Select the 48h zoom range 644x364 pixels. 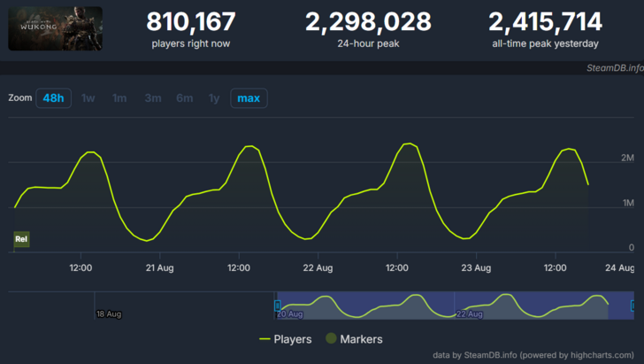tap(53, 98)
